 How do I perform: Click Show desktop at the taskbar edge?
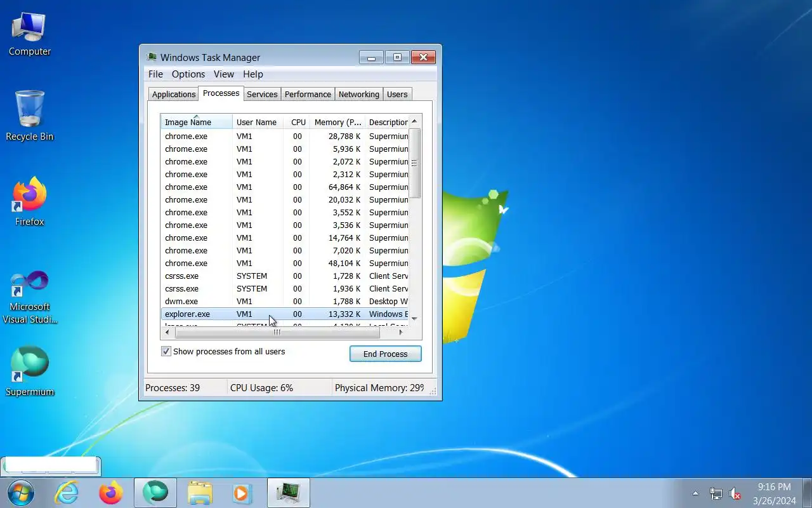(x=807, y=493)
